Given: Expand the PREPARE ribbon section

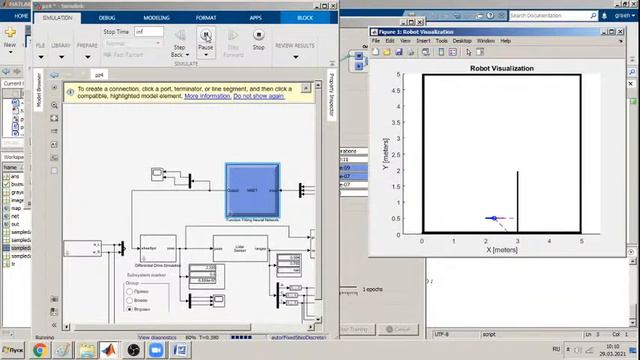Looking at the screenshot, I should [x=87, y=57].
